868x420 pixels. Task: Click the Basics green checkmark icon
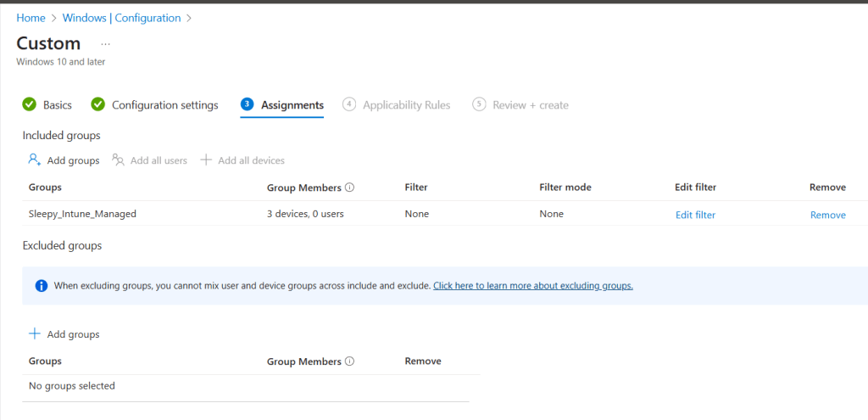[x=30, y=104]
